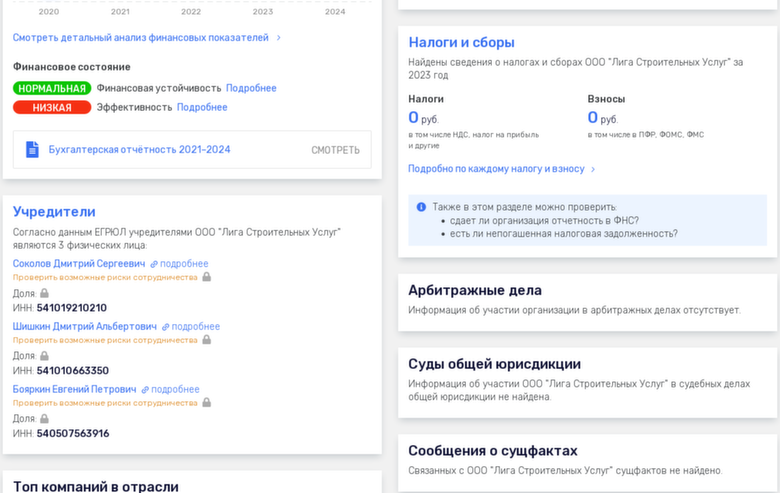Click the green НОРМАЛЬНАЯ status badge
This screenshot has height=493, width=780.
tap(52, 88)
